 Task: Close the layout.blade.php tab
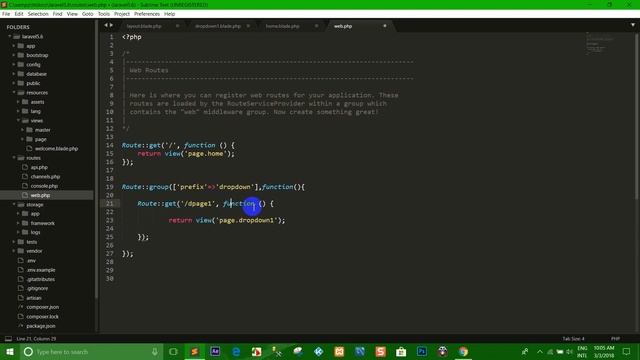[x=178, y=26]
